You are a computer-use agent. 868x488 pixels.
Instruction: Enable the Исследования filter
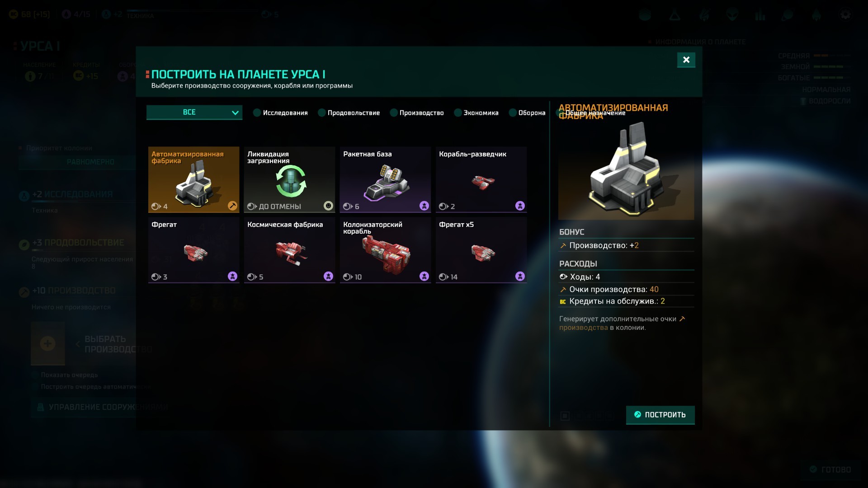281,113
